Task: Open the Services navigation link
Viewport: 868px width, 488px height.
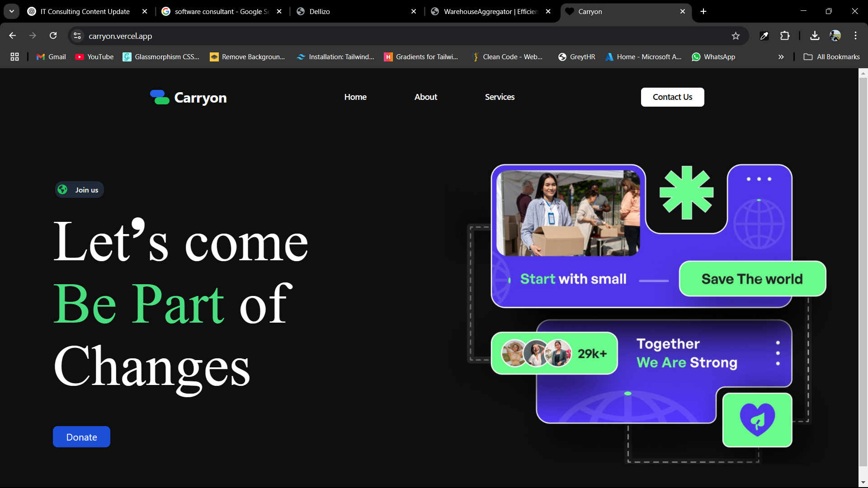Action: tap(500, 97)
